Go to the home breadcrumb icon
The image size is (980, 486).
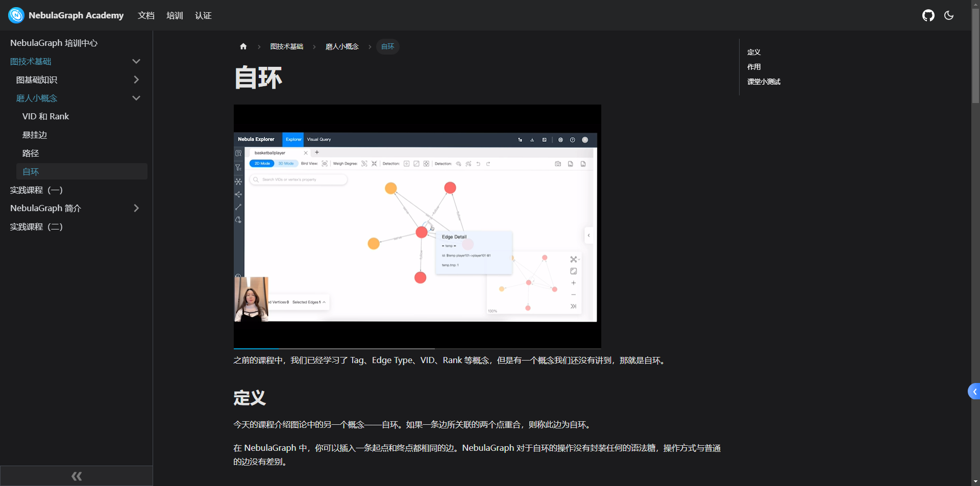click(243, 46)
